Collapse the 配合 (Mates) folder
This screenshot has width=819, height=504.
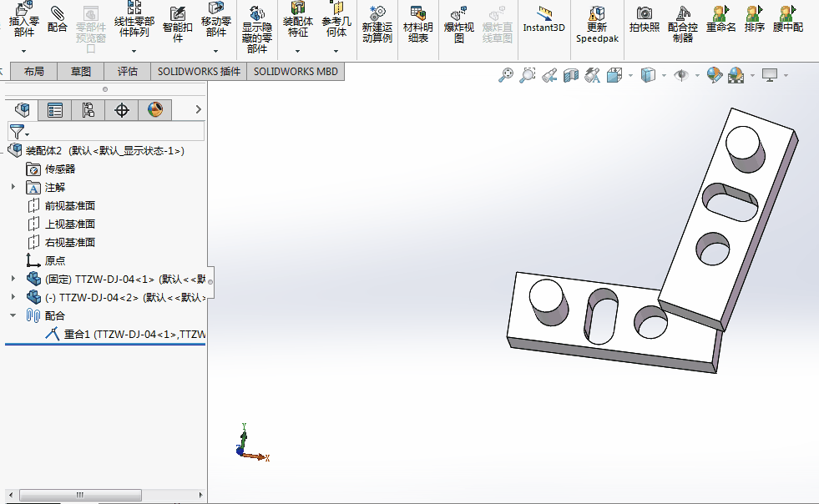(x=13, y=315)
